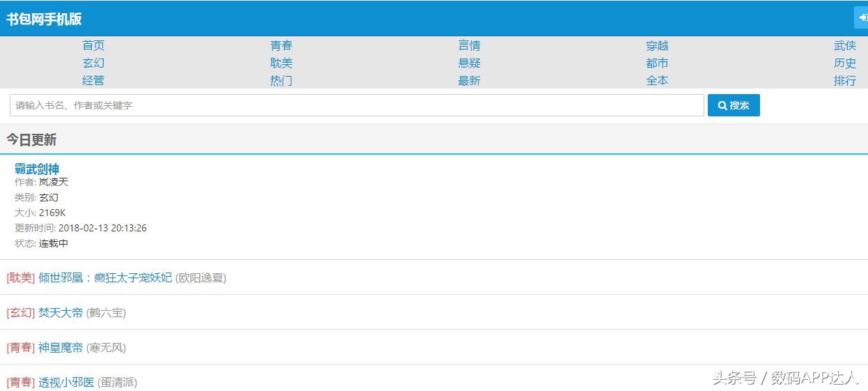Viewport: 868px width, 391px height.
Task: Click author name 岚凌天
Action: tap(54, 182)
